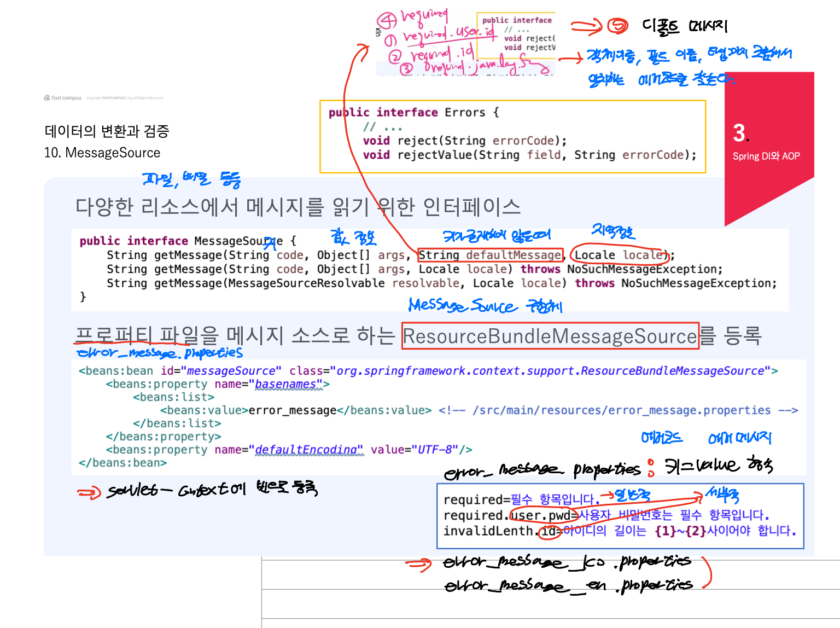The height and width of the screenshot is (628, 840).
Task: Click the circled 'Locale locale' parameter
Action: click(x=619, y=255)
